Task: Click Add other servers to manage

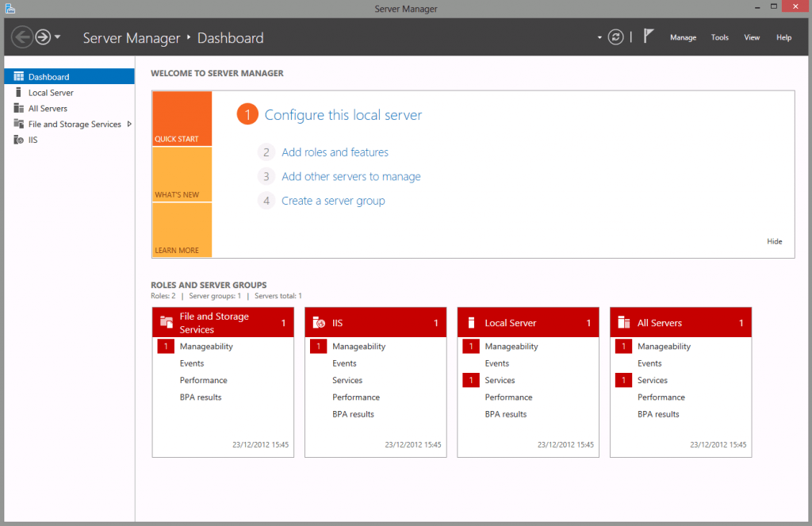Action: coord(351,176)
